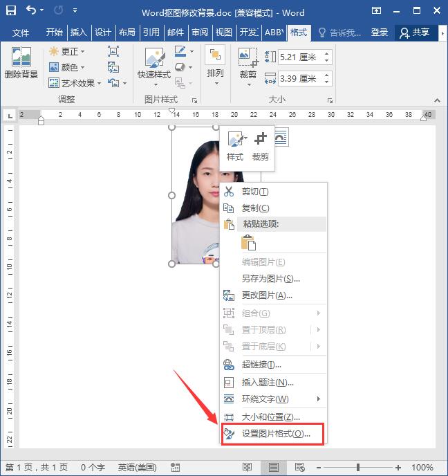
Task: Click the Compress Pictures icon
Action: pos(113,51)
